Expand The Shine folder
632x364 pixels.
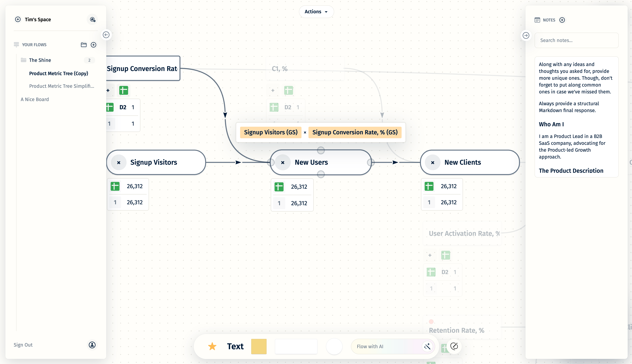[40, 60]
